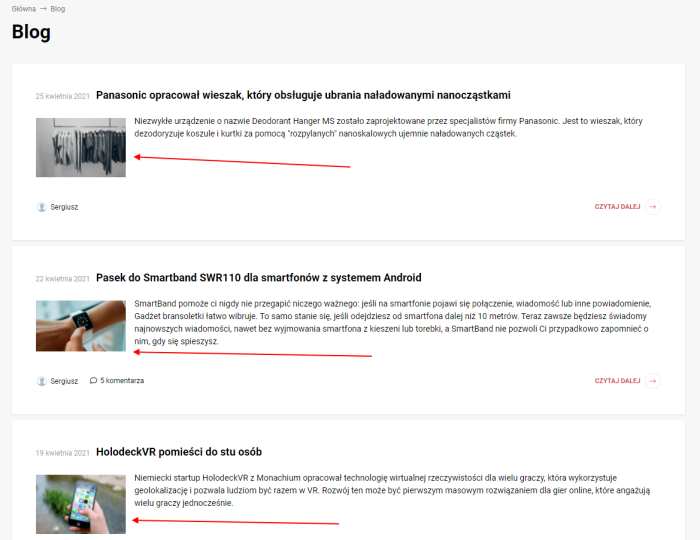The height and width of the screenshot is (540, 700).
Task: Click the clothes hanger thumbnail image
Action: (x=81, y=147)
